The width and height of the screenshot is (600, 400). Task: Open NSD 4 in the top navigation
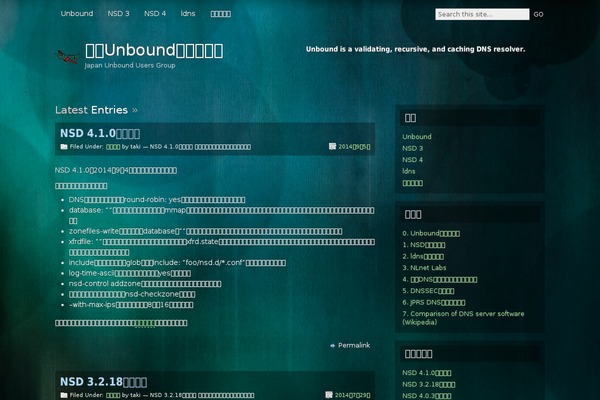tap(155, 14)
